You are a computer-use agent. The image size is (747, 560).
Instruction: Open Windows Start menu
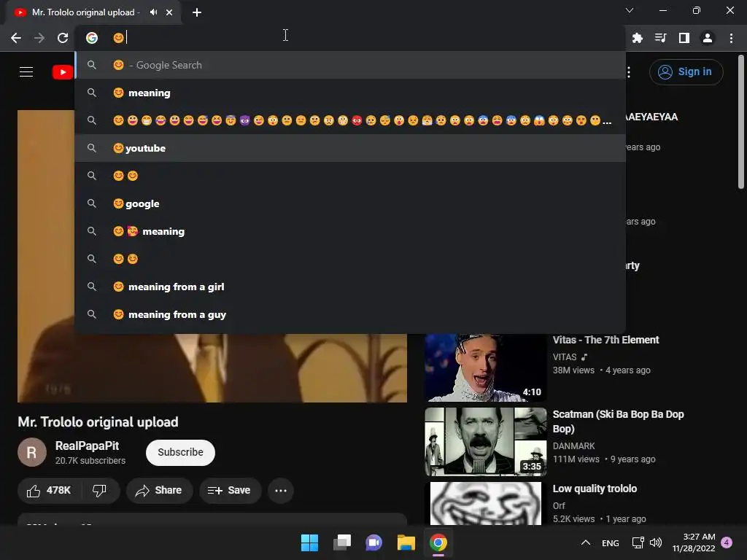309,542
